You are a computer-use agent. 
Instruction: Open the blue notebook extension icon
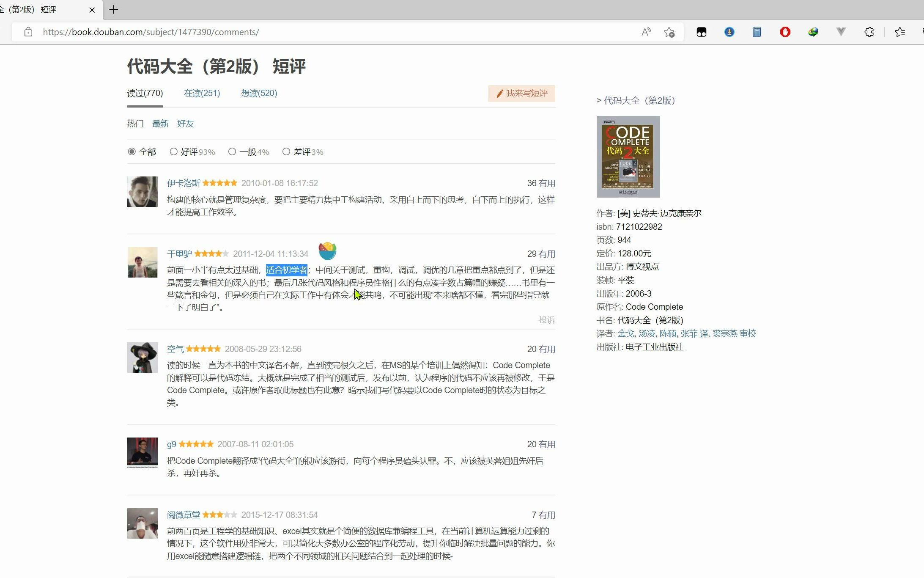[757, 32]
